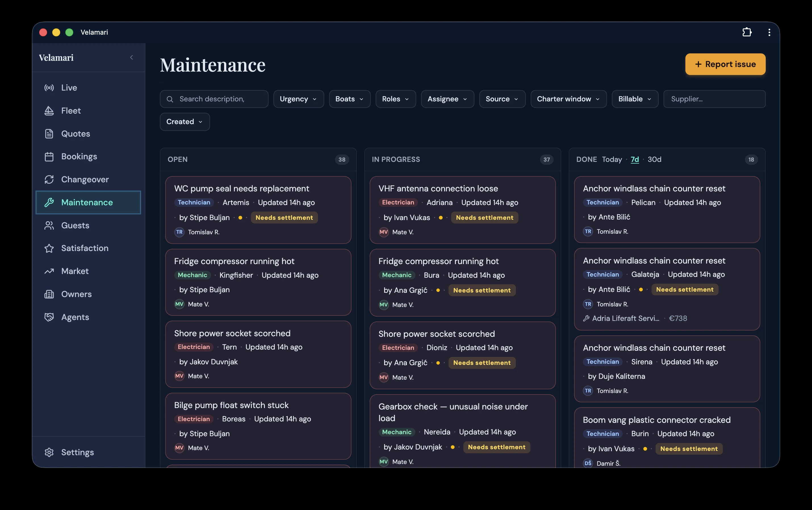The height and width of the screenshot is (510, 812).
Task: Click the Owners building icon
Action: pos(49,294)
